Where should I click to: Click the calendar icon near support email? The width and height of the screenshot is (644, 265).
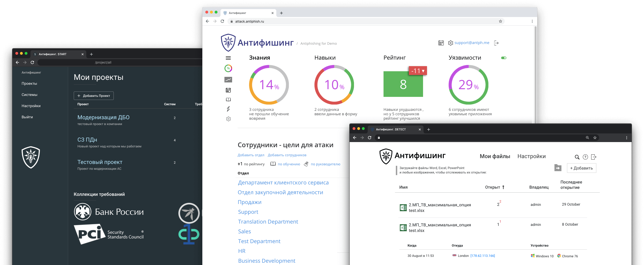pyautogui.click(x=441, y=43)
